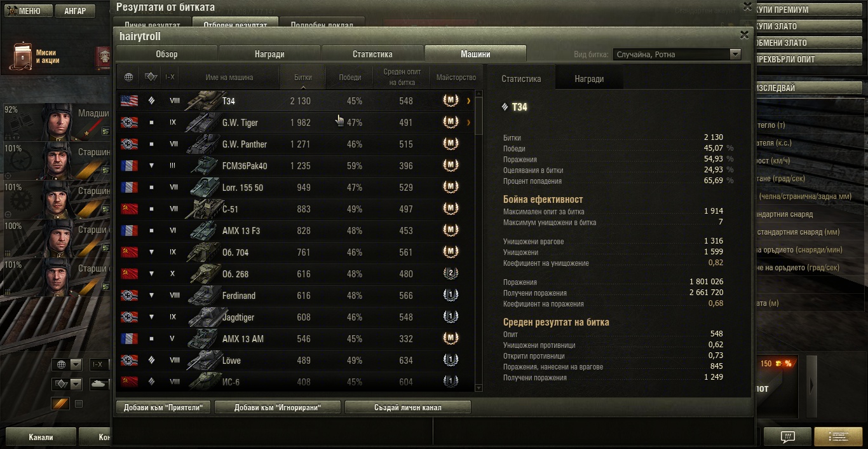Sort vehicles by vehicle type icon
The width and height of the screenshot is (868, 449).
click(x=151, y=77)
